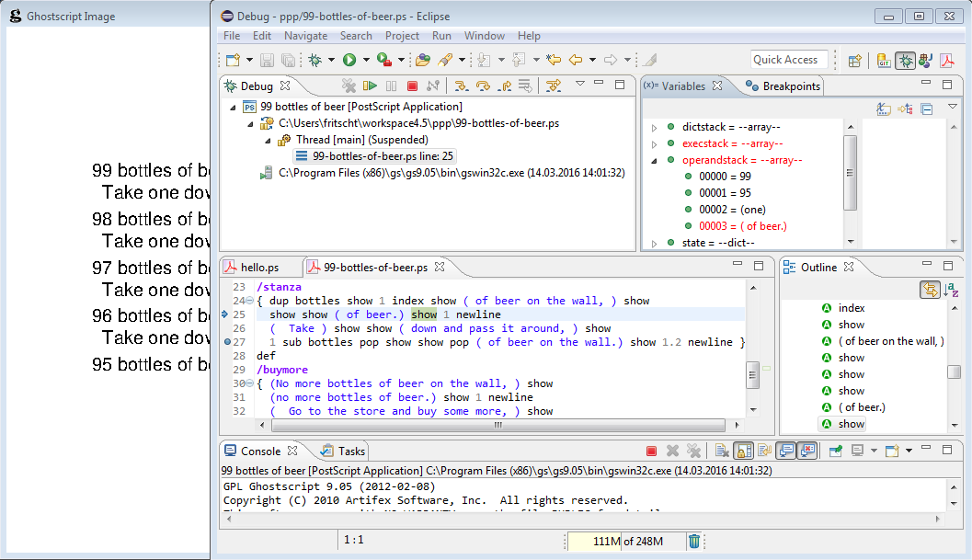Toggle Word Wrap in Console toolbar
The image size is (972, 560).
pyautogui.click(x=763, y=451)
